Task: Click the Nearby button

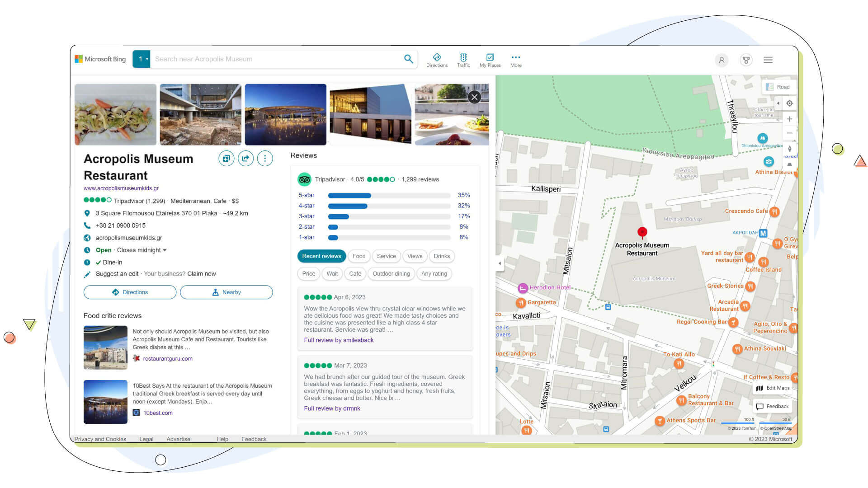Action: 226,292
